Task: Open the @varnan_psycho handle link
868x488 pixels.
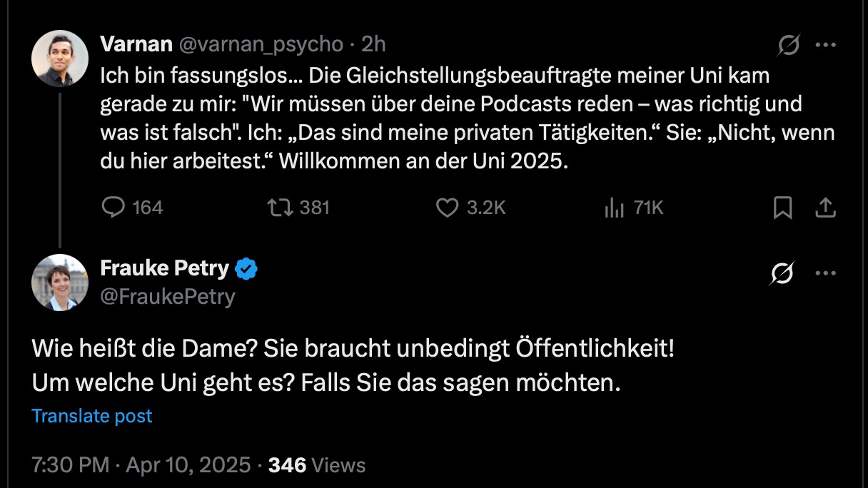Action: pos(261,44)
